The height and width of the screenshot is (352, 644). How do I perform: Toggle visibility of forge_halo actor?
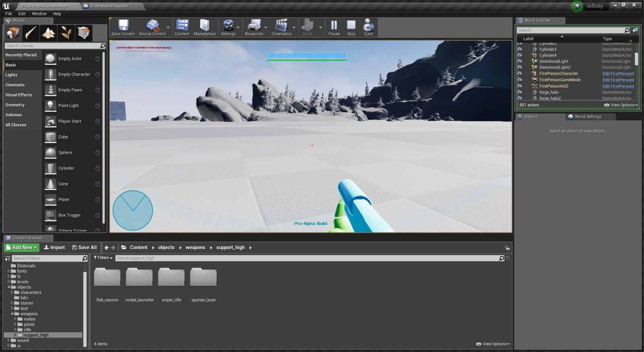coord(520,93)
